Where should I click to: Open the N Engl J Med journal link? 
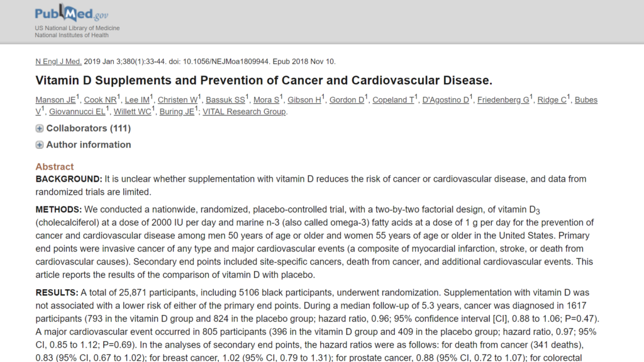tap(58, 62)
